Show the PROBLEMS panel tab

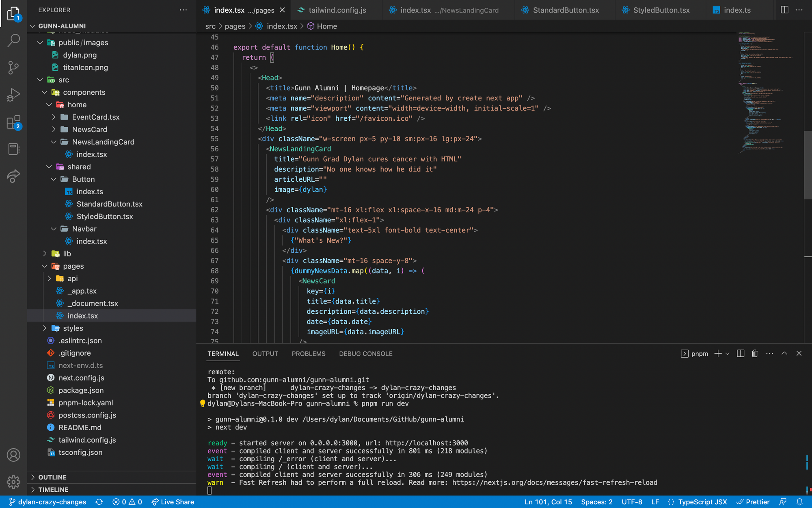tap(309, 354)
